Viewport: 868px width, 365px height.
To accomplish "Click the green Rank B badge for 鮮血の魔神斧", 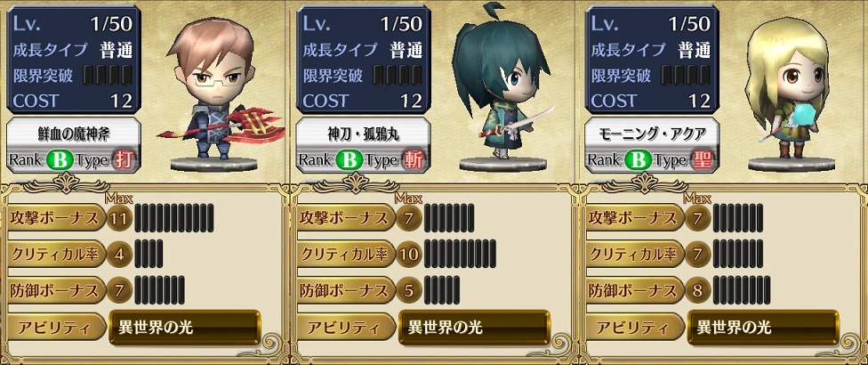I will pyautogui.click(x=58, y=160).
